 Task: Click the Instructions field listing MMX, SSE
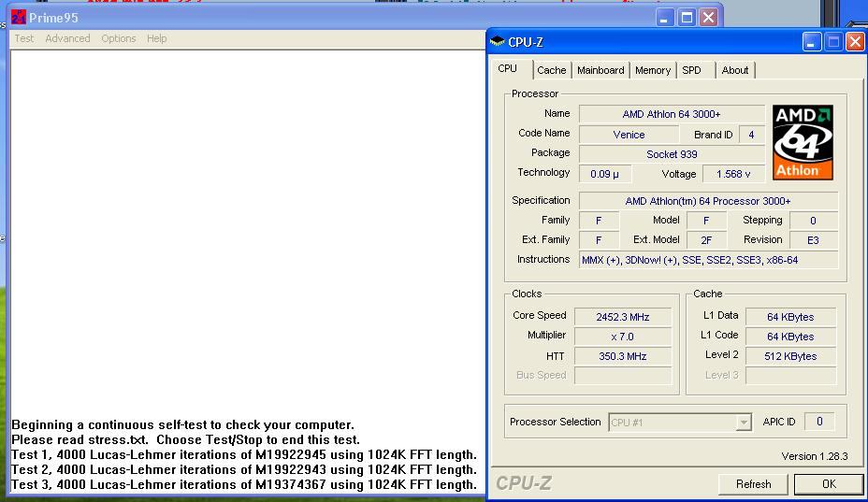(708, 260)
